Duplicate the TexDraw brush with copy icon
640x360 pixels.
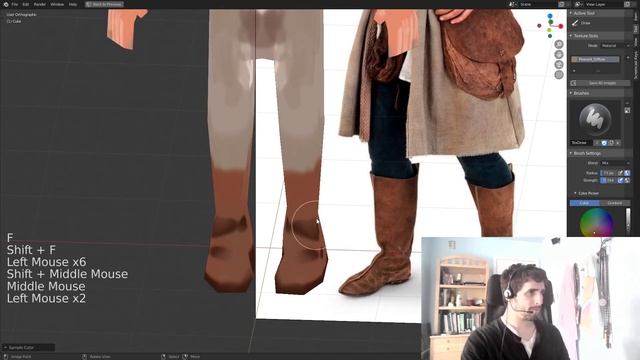click(611, 143)
